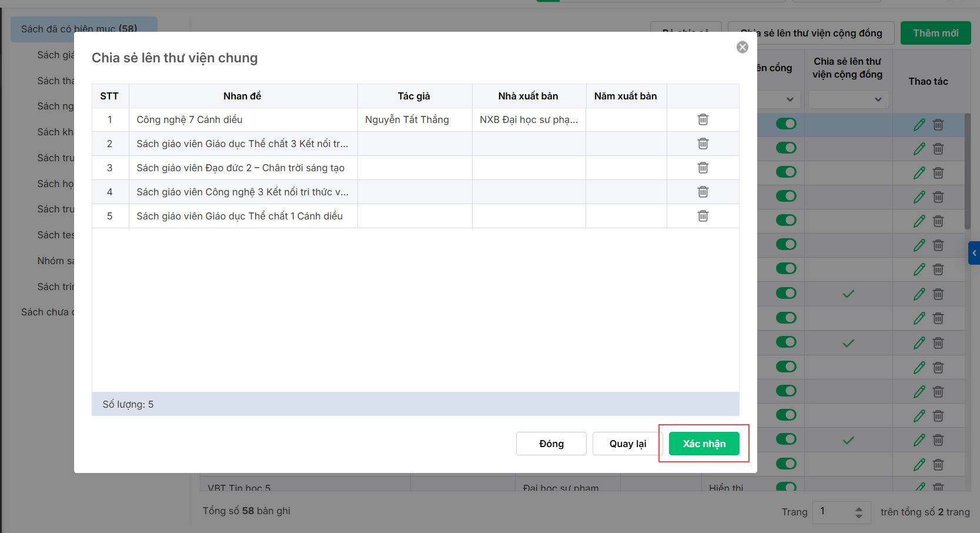Click the Thêm mới button
980x533 pixels.
click(x=935, y=33)
